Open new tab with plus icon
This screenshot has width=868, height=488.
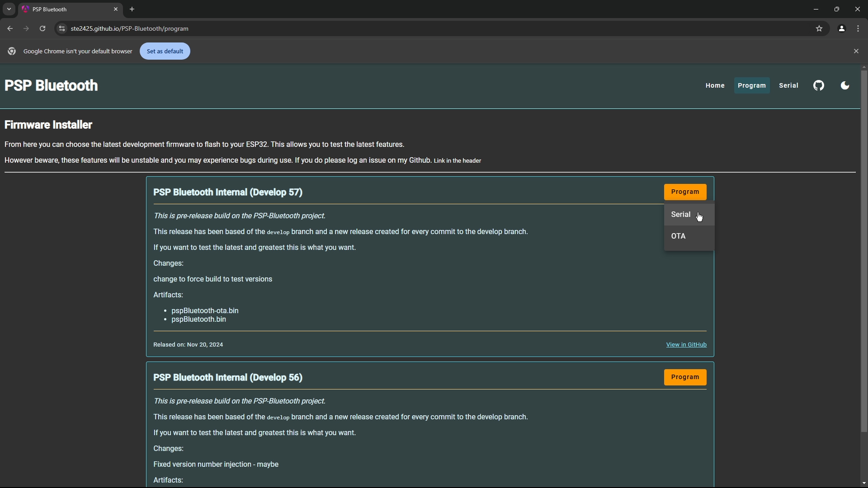pyautogui.click(x=132, y=9)
